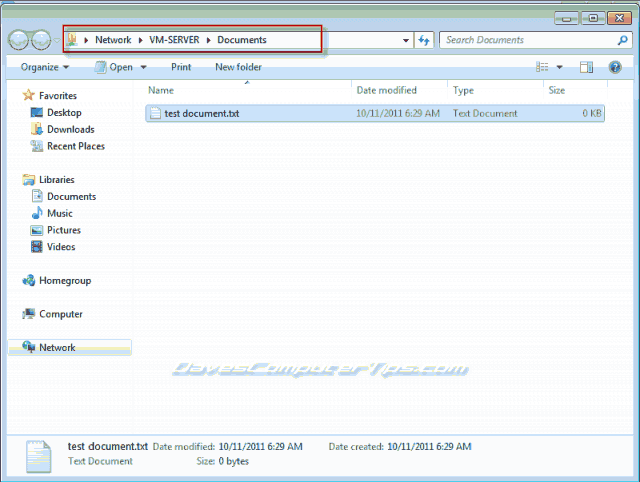Screen dimensions: 640x482
Task: Click the search magnifier icon
Action: point(622,40)
